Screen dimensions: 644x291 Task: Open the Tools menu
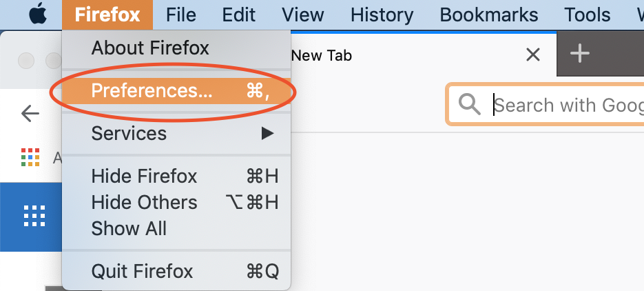588,14
